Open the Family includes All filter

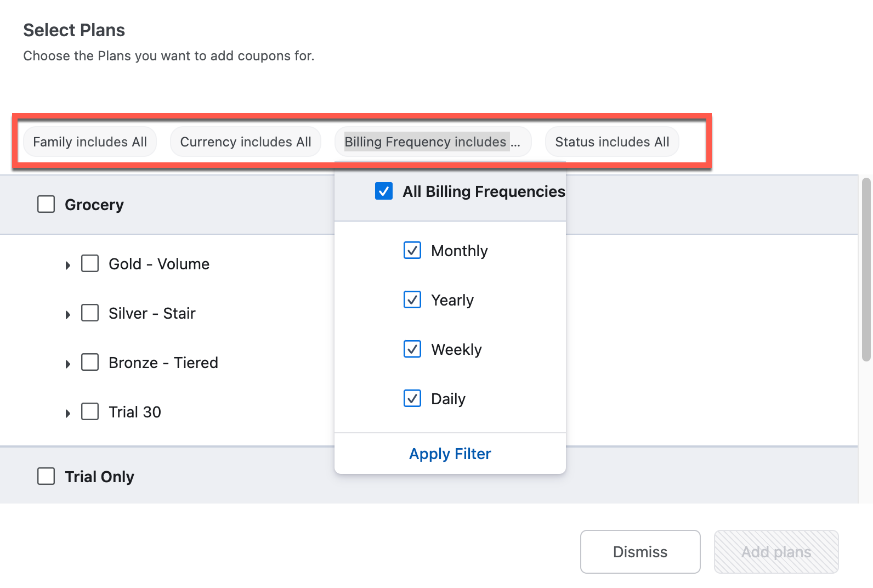click(90, 142)
